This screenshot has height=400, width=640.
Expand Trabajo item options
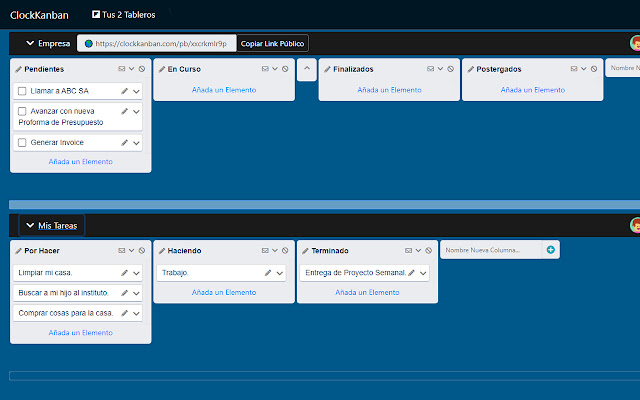(x=280, y=273)
